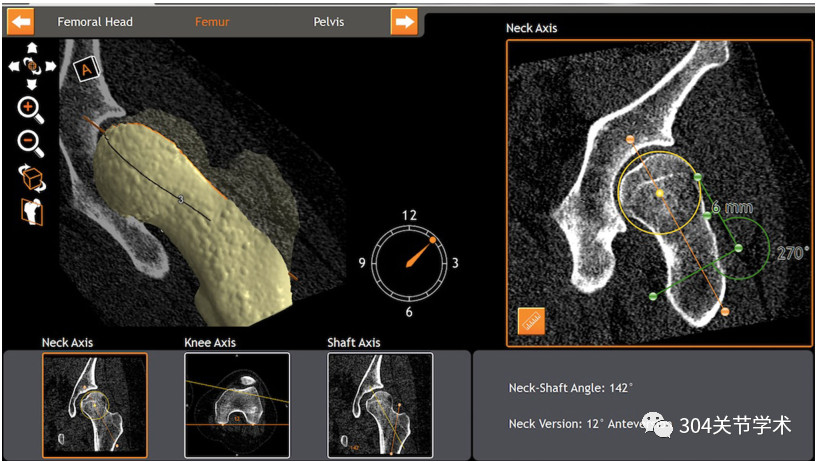Click the 9 o'clock label on dial
819x462 pixels.
click(361, 263)
